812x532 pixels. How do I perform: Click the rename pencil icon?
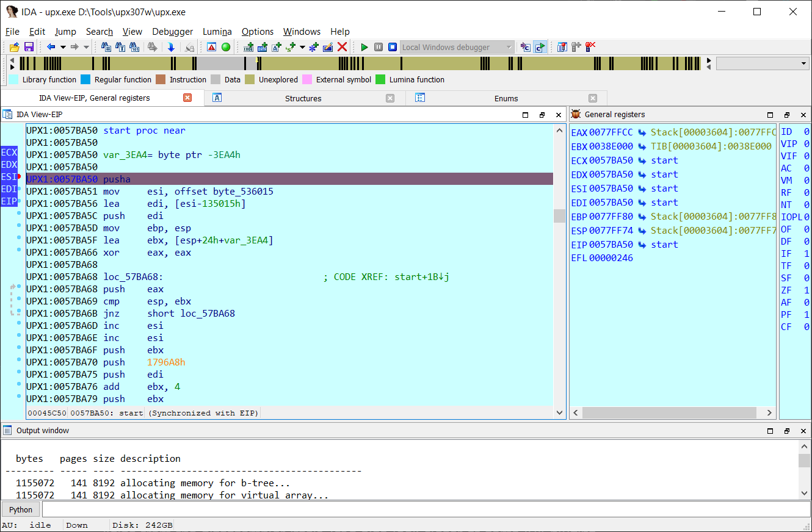pos(328,47)
